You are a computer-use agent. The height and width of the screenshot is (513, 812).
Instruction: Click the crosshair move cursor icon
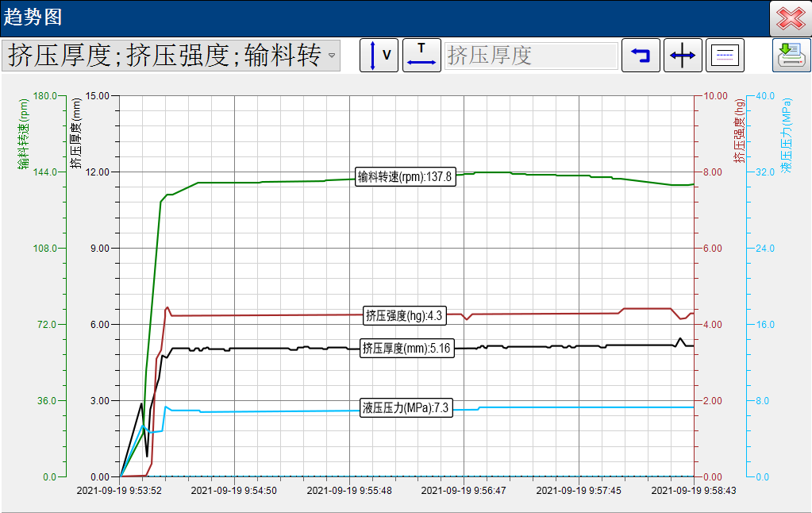(683, 55)
